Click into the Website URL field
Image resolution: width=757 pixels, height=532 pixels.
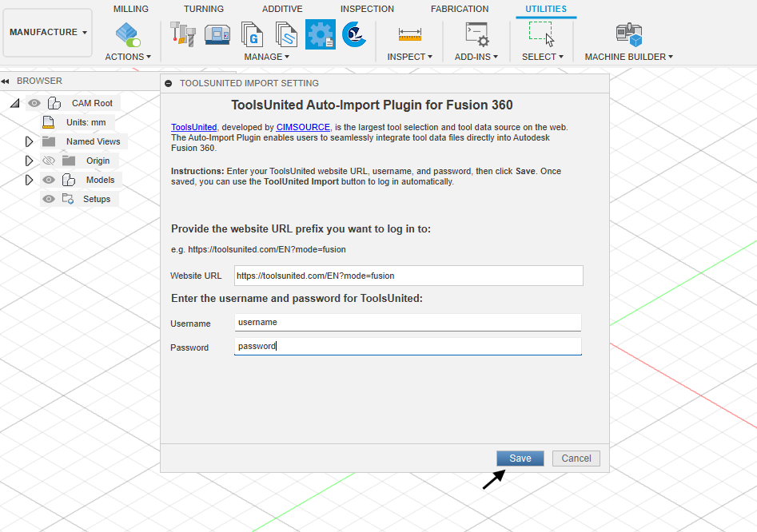[x=408, y=276]
